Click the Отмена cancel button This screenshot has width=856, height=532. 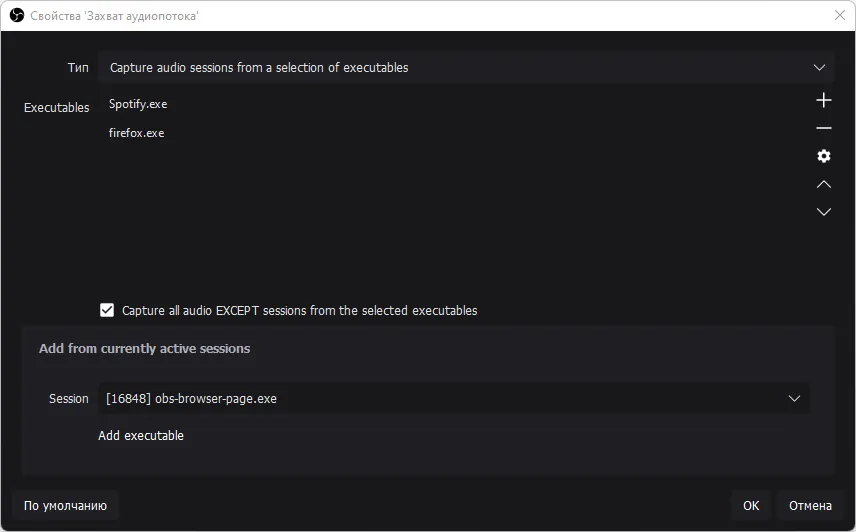coord(810,506)
